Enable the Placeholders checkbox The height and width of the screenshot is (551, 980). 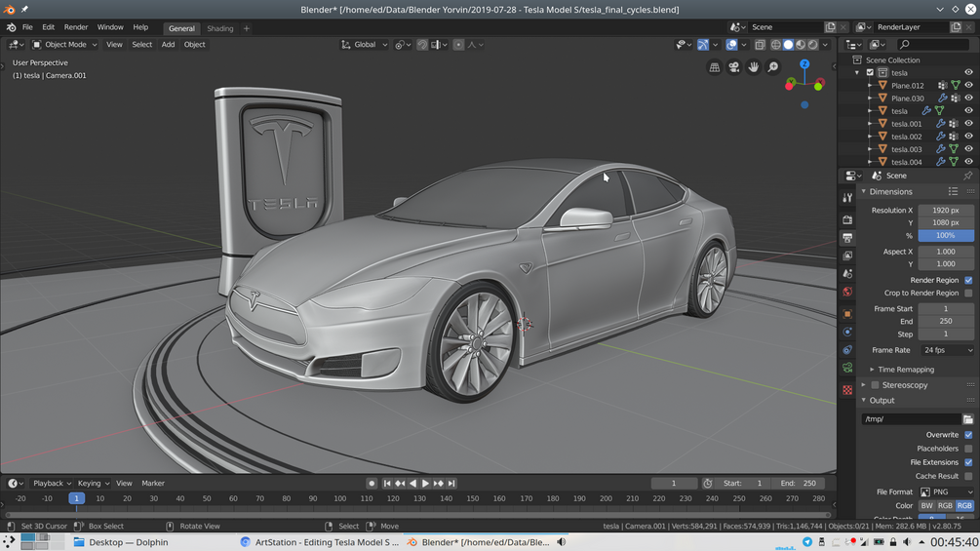(968, 449)
